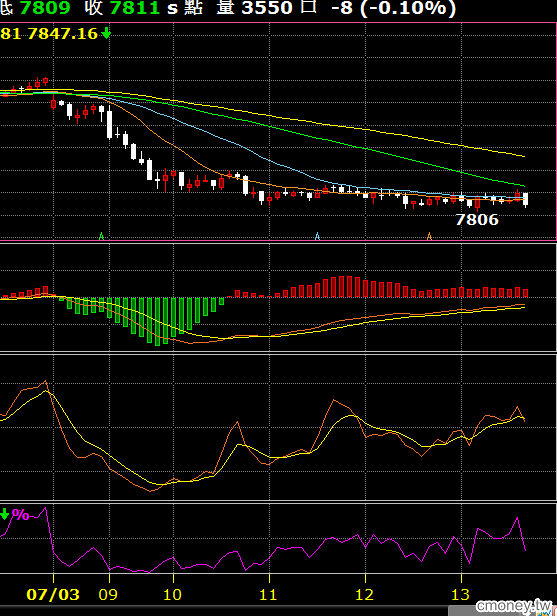
Task: Click the magenta % indicator label
Action: (20, 514)
